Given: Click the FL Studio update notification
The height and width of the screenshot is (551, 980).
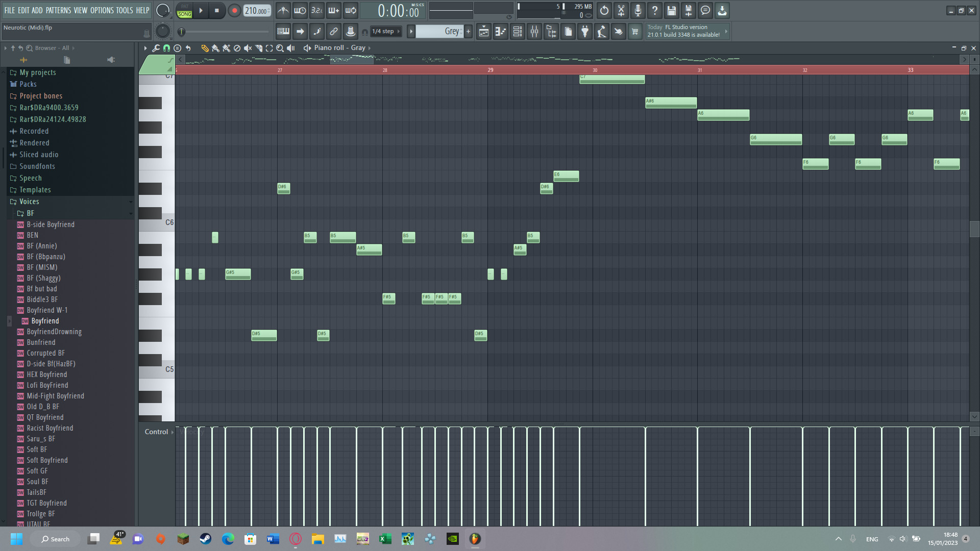Looking at the screenshot, I should pos(687,30).
